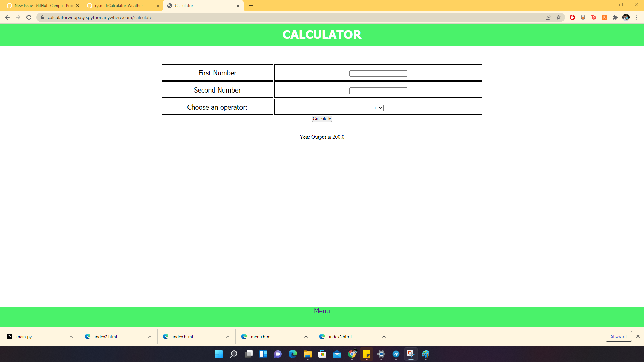This screenshot has width=644, height=362.
Task: Click the address bar URL
Action: [x=100, y=17]
